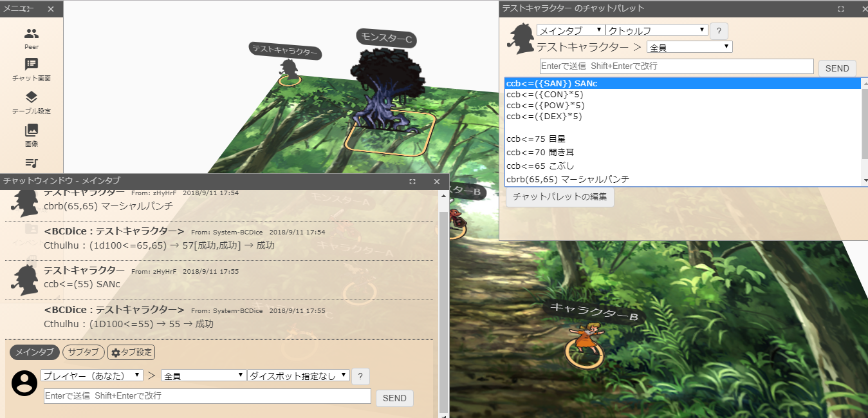Click SEND in the chat window
The height and width of the screenshot is (418, 868).
pos(394,398)
